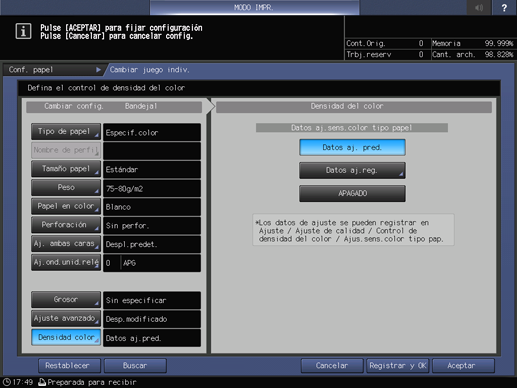517x388 pixels.
Task: Open Papel en color setting
Action: coord(66,206)
